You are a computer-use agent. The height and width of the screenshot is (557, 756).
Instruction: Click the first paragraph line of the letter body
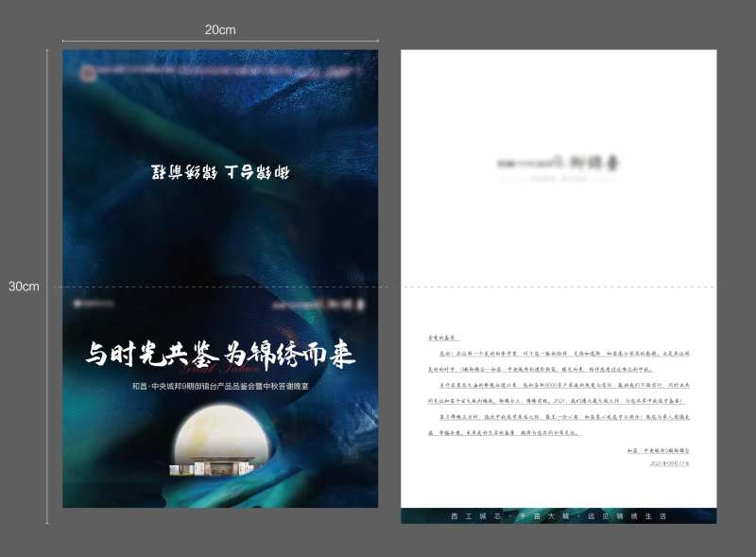tap(564, 354)
